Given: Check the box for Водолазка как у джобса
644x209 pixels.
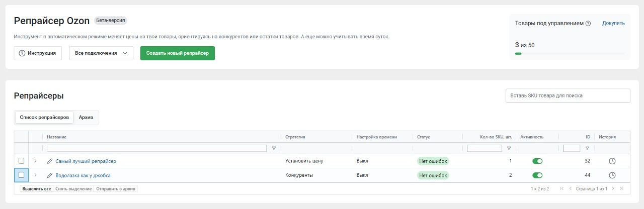Looking at the screenshot, I should (x=21, y=175).
